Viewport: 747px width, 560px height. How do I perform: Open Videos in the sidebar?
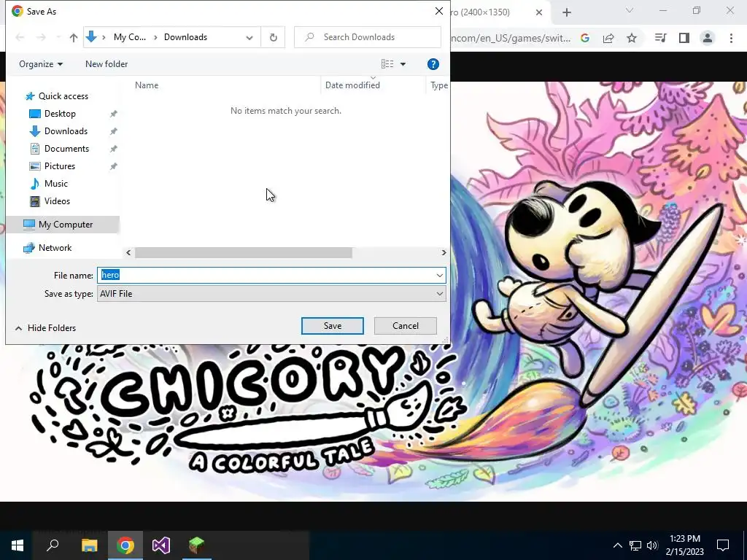click(57, 201)
